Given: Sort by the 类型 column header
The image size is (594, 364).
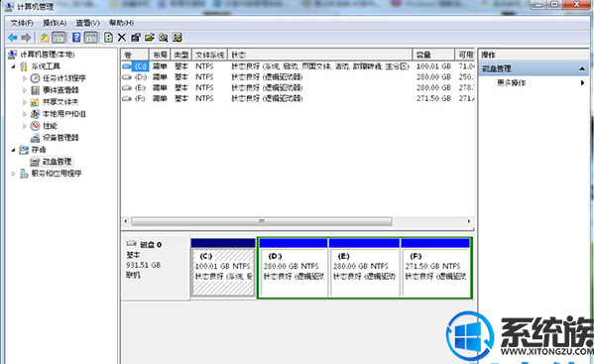Looking at the screenshot, I should pyautogui.click(x=181, y=55).
